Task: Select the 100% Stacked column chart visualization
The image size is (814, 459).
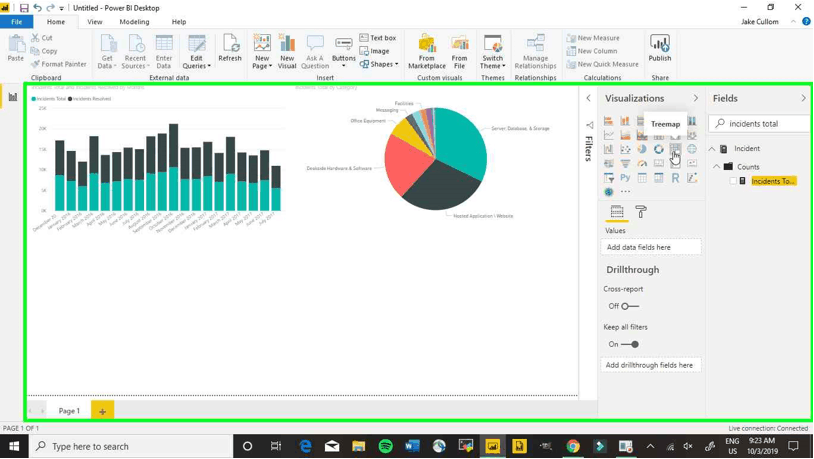Action: (692, 121)
